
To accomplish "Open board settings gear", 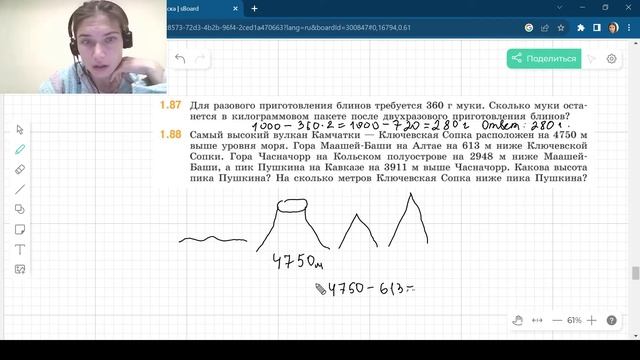I will point(611,59).
